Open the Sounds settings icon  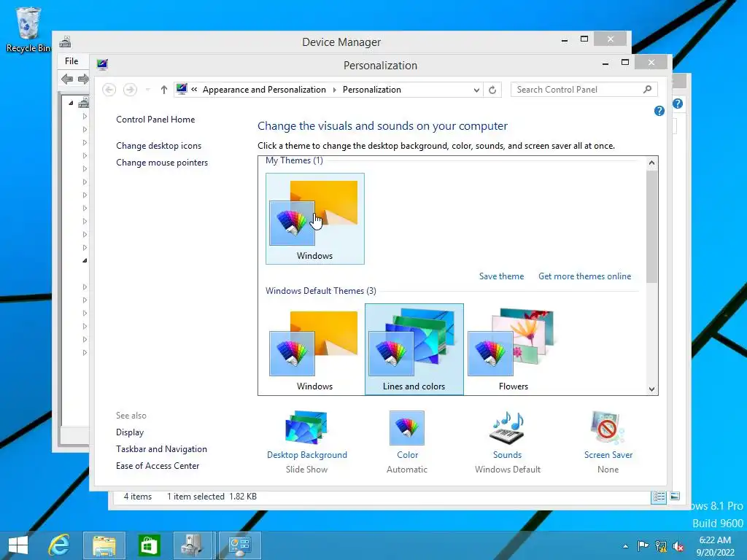coord(508,427)
